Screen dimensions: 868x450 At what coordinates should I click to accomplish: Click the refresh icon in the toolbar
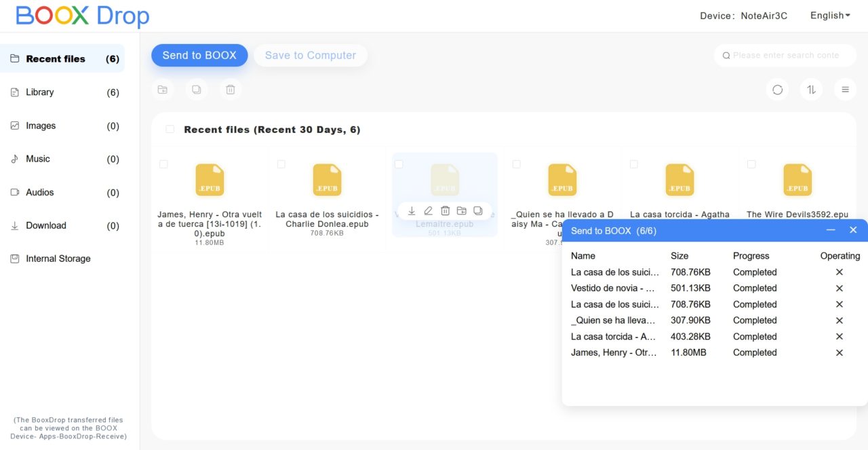777,90
